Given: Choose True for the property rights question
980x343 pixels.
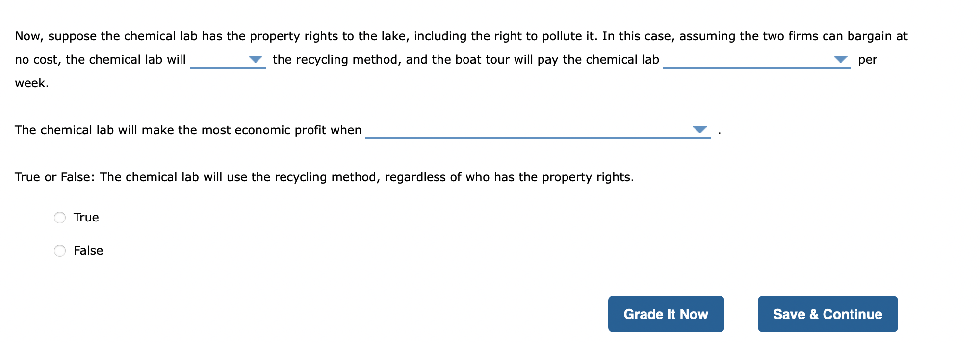Looking at the screenshot, I should (60, 218).
